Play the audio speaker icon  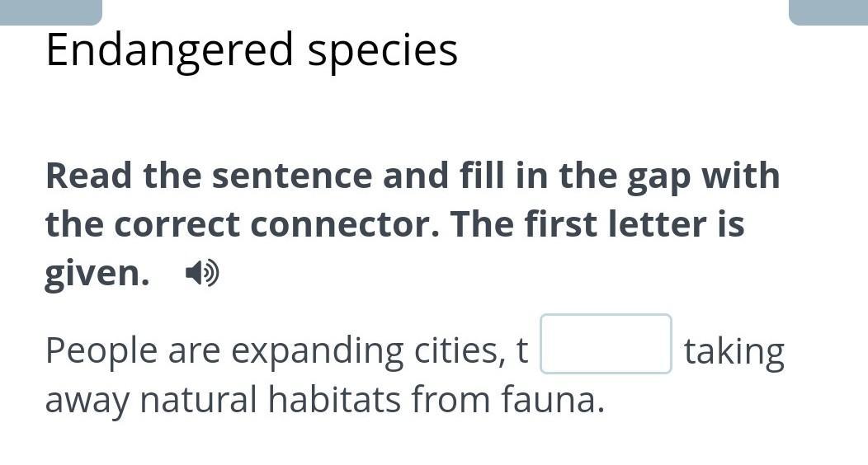click(x=202, y=273)
